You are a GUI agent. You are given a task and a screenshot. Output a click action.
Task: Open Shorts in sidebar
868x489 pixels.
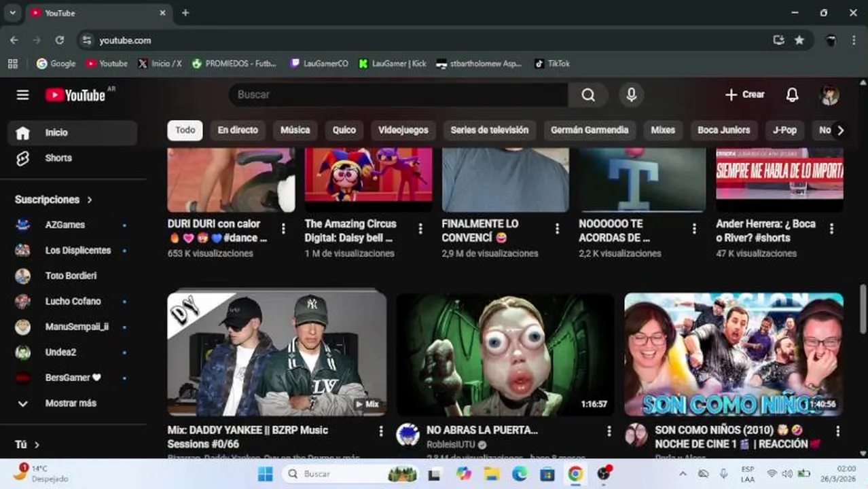point(72,158)
